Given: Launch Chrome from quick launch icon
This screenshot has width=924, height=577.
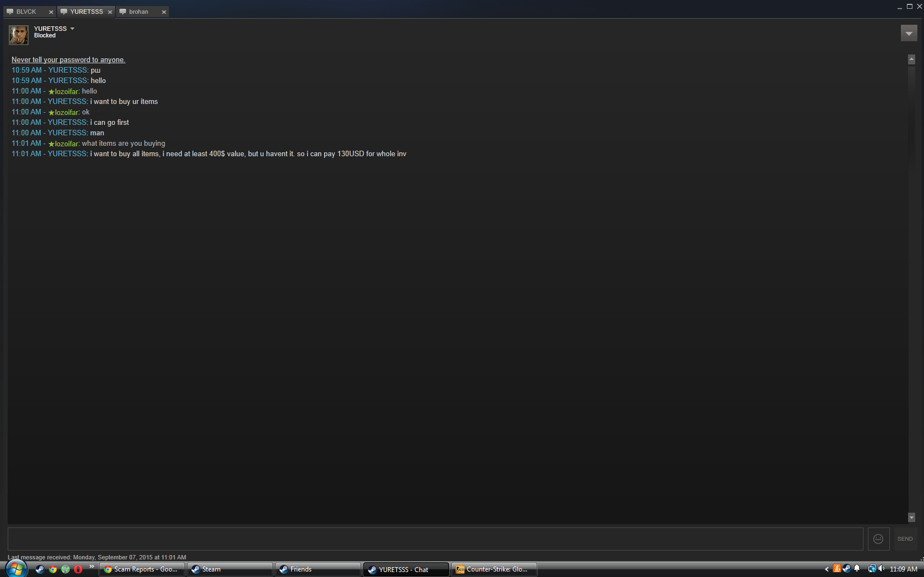Looking at the screenshot, I should click(x=53, y=569).
